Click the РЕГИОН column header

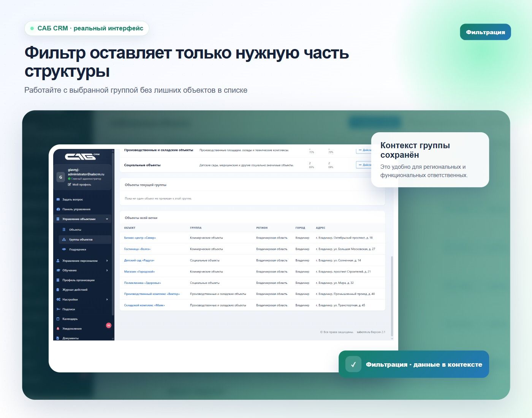(262, 228)
